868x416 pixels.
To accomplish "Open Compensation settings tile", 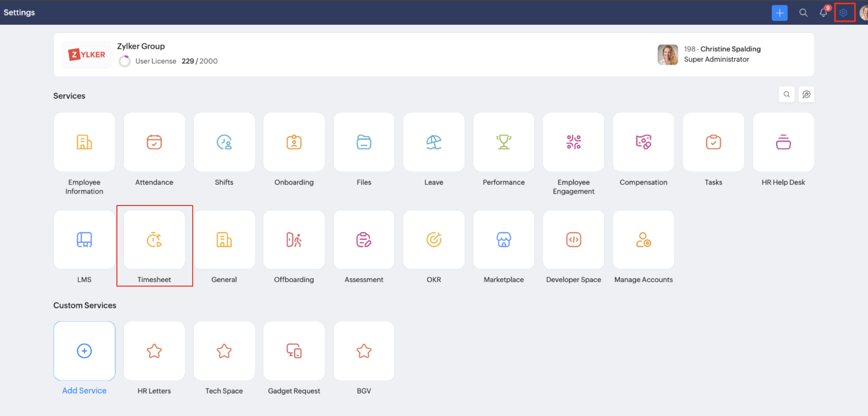I will pyautogui.click(x=643, y=142).
